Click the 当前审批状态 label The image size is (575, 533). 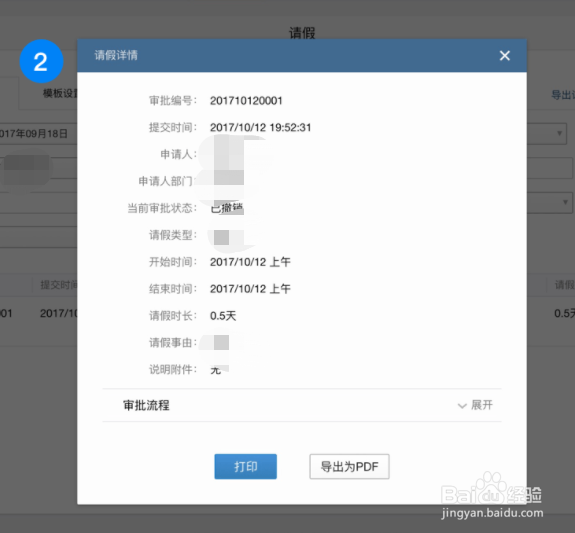(x=162, y=208)
